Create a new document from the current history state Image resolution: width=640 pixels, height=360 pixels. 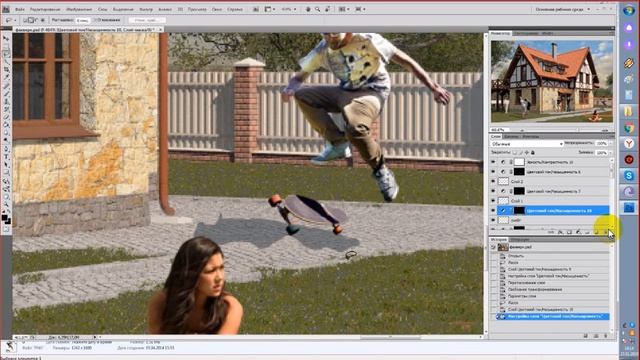click(x=586, y=336)
